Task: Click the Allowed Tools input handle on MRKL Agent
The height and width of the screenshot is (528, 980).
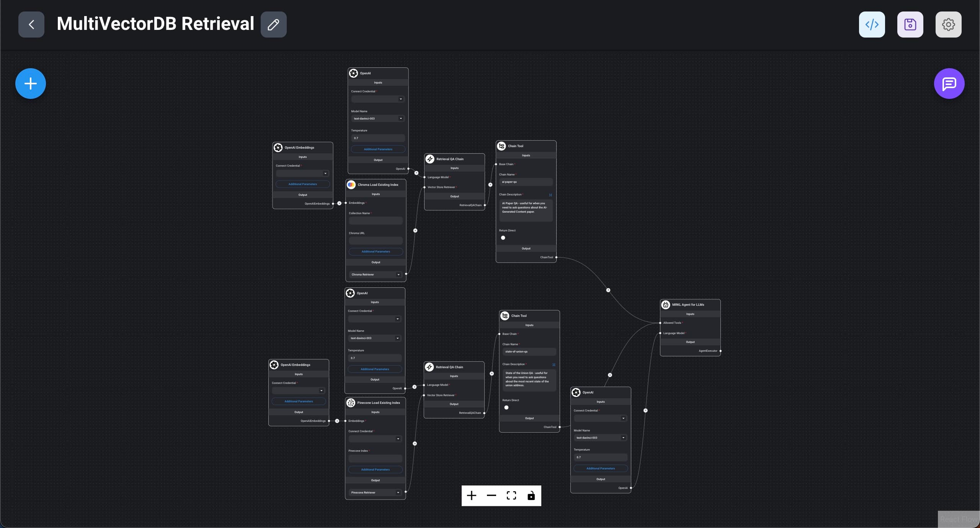Action: pyautogui.click(x=660, y=323)
